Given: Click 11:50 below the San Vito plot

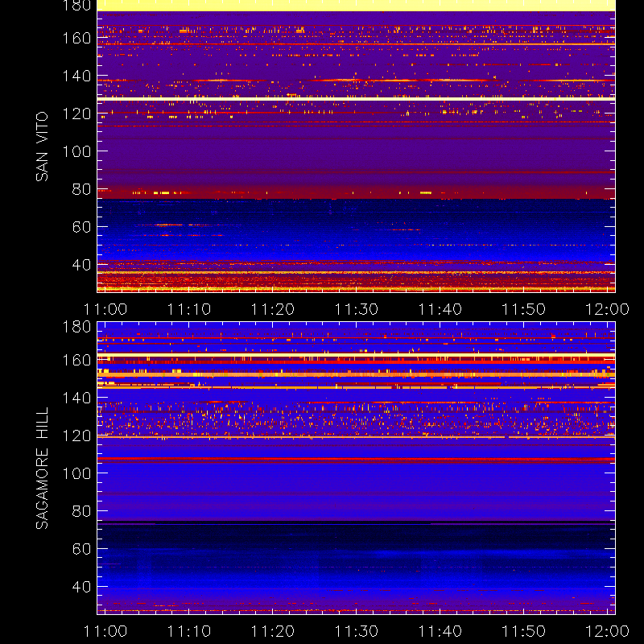Looking at the screenshot, I should (x=524, y=309).
